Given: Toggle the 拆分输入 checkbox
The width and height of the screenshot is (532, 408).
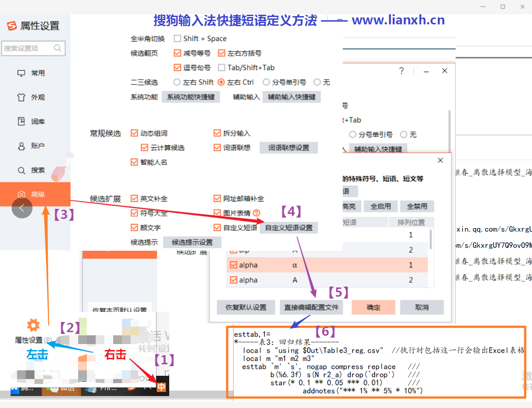Looking at the screenshot, I should point(217,133).
